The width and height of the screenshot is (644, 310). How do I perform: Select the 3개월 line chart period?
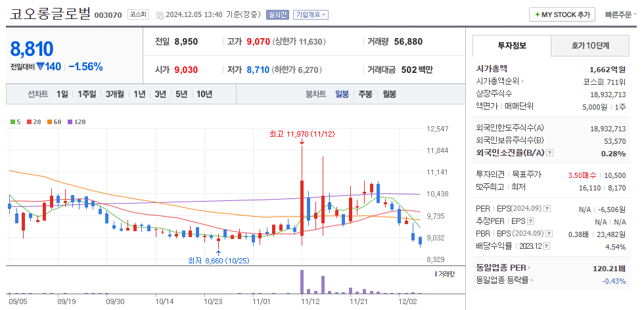coord(114,94)
